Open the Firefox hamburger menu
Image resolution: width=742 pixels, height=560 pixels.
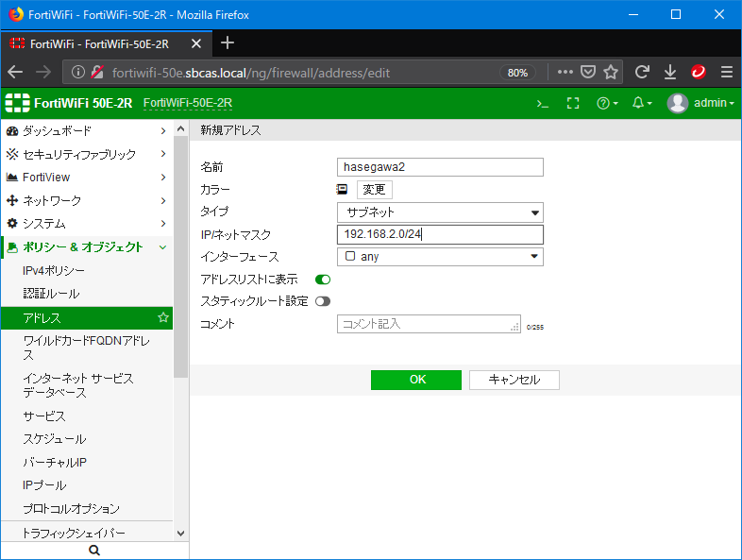(726, 72)
